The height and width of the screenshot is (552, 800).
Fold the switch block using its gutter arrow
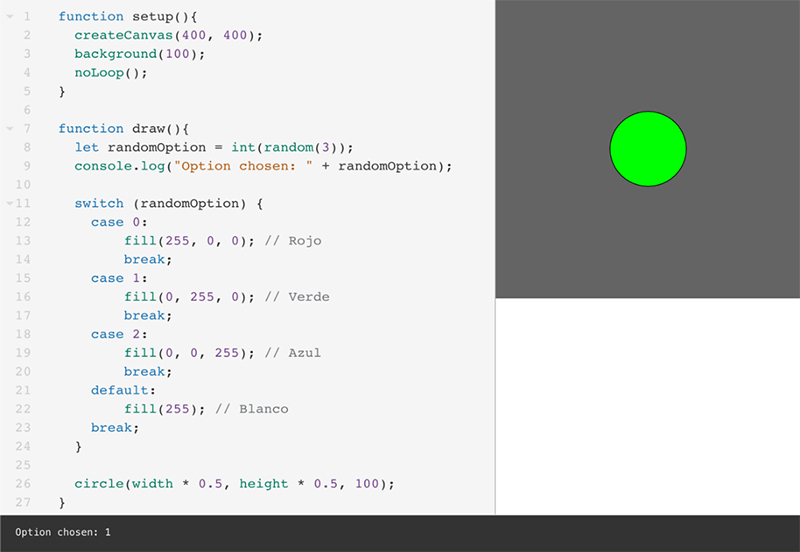click(x=10, y=204)
